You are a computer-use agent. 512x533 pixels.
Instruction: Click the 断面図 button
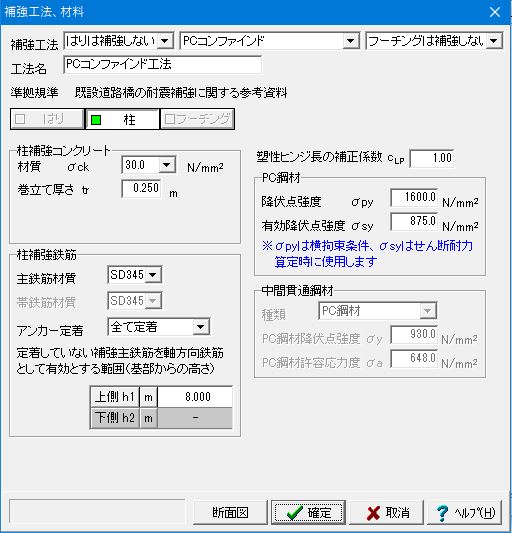(230, 513)
